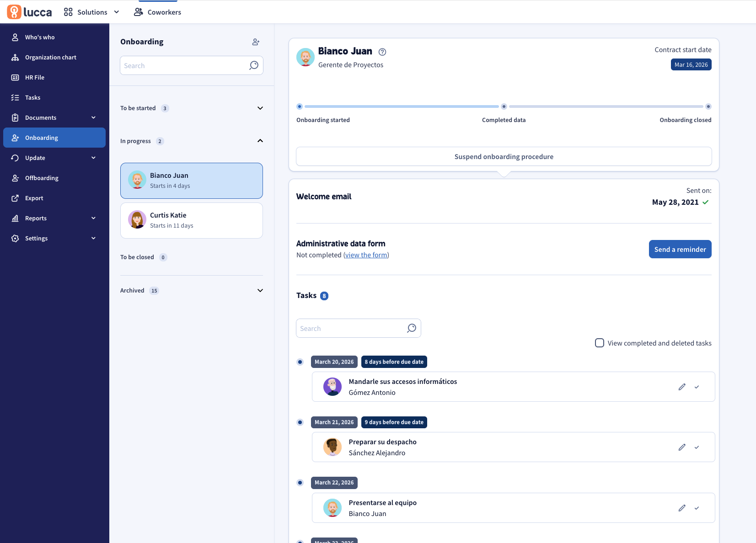Viewport: 756px width, 543px height.
Task: Click Suspend onboarding procedure button
Action: 504,156
